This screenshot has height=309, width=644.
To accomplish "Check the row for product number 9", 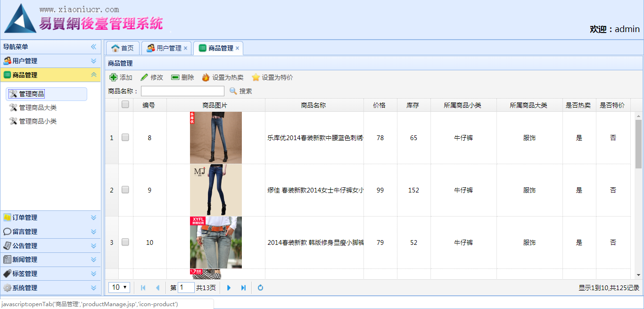I will point(125,190).
